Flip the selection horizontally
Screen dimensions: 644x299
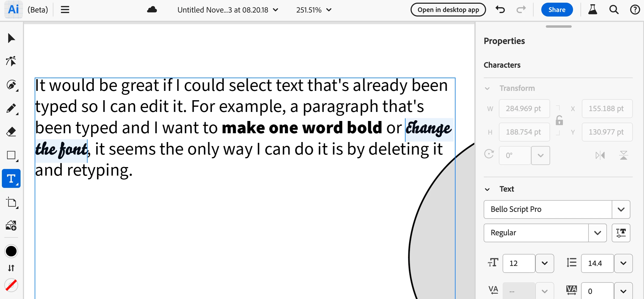600,155
